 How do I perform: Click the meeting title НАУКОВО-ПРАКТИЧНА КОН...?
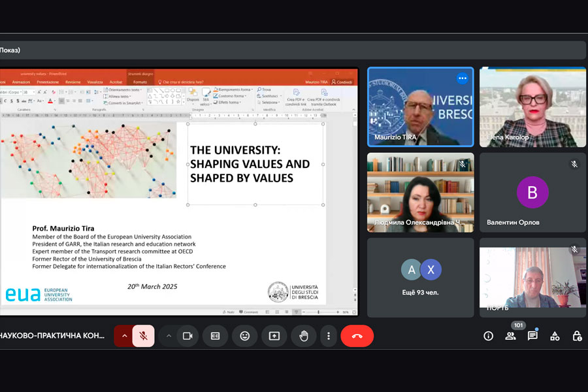pyautogui.click(x=52, y=336)
